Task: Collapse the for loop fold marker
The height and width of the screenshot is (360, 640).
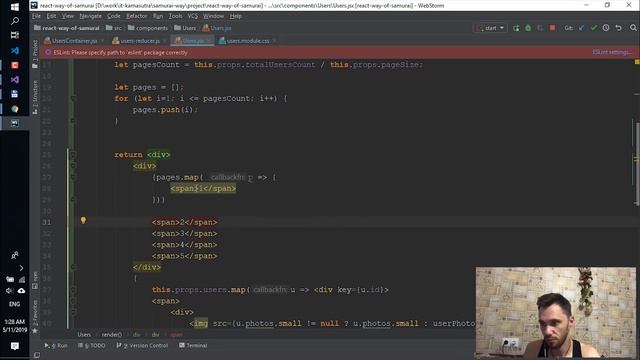Action: point(73,98)
